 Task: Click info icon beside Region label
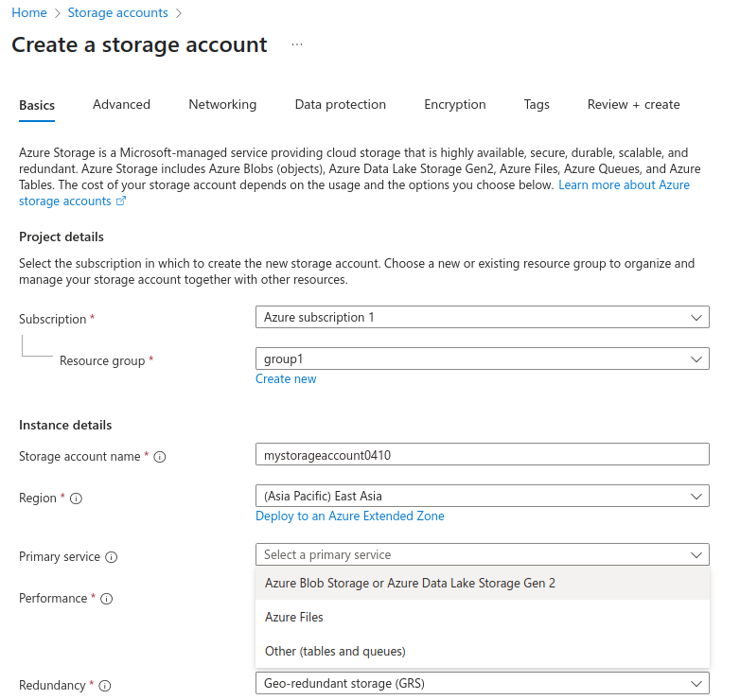(76, 499)
